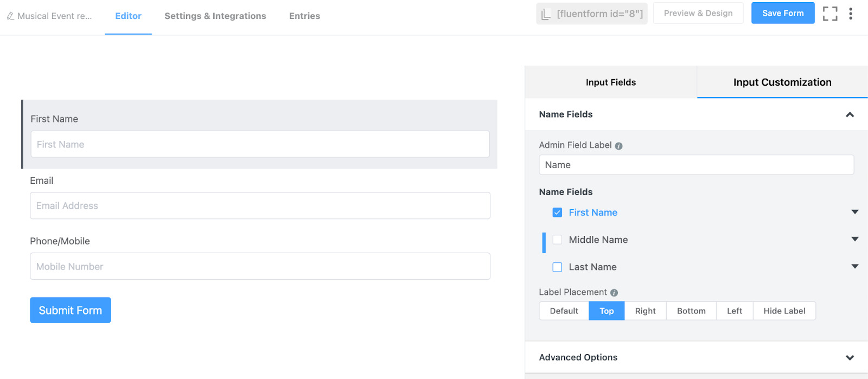The image size is (868, 379).
Task: Open the three-dot more options menu
Action: click(851, 14)
